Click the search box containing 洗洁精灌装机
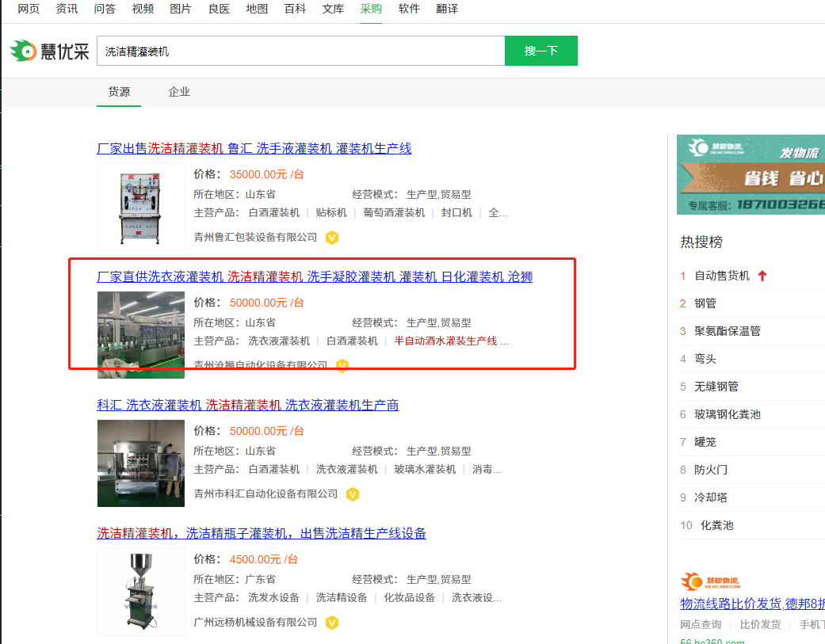Image resolution: width=825 pixels, height=644 pixels. (301, 51)
